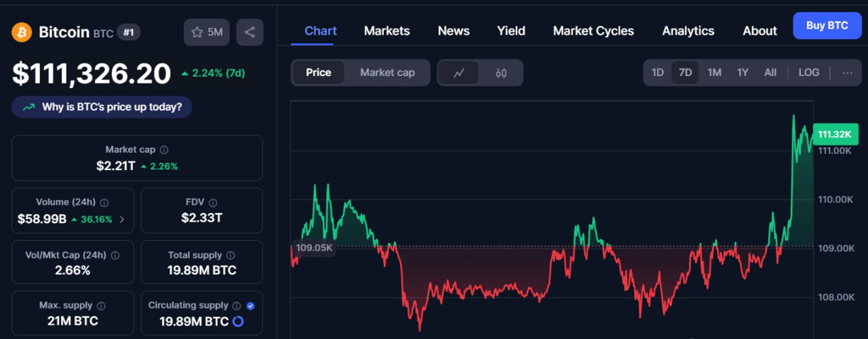The height and width of the screenshot is (339, 868).
Task: Click the Bitcoin logo icon
Action: click(x=22, y=32)
